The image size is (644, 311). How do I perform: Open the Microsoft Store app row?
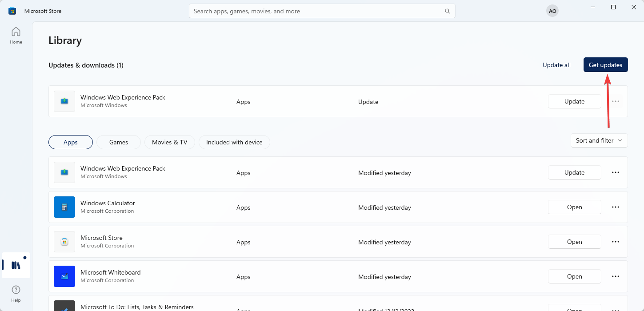point(575,242)
